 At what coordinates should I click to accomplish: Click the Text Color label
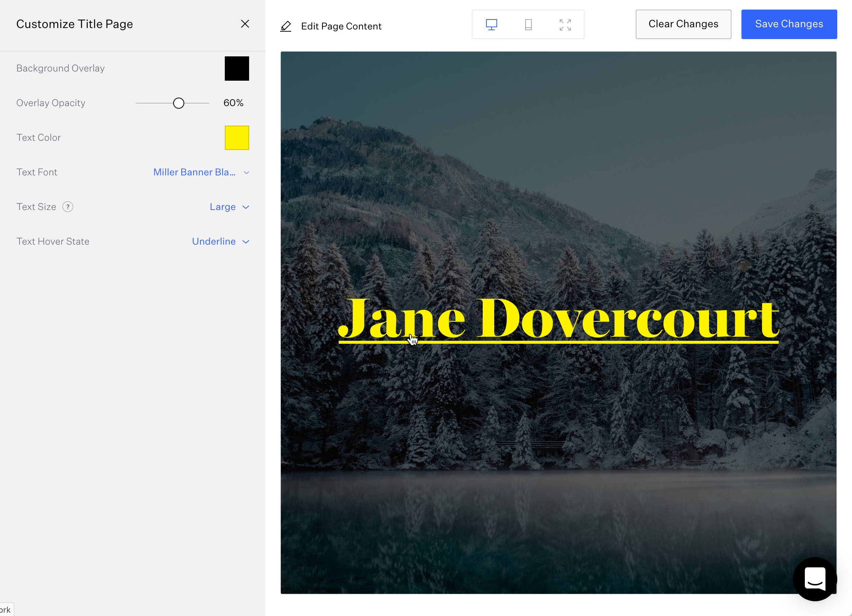click(38, 138)
